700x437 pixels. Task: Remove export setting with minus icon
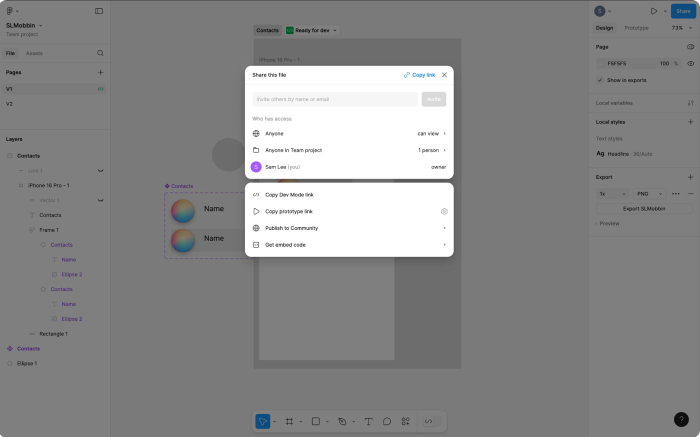[691, 194]
